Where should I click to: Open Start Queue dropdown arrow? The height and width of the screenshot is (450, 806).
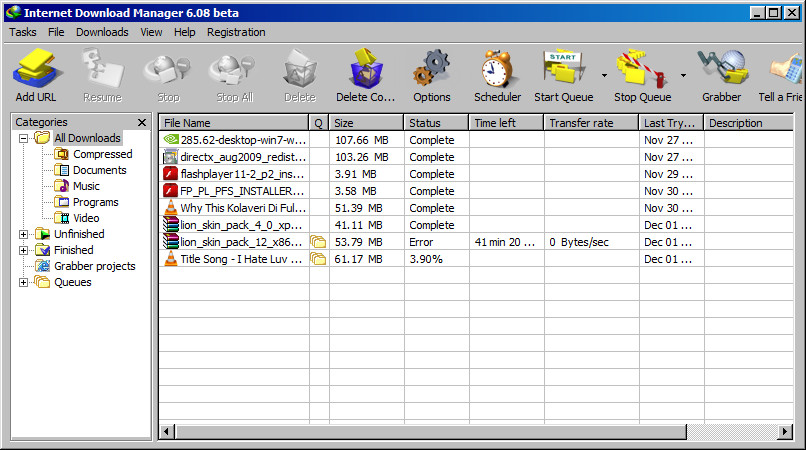(604, 76)
